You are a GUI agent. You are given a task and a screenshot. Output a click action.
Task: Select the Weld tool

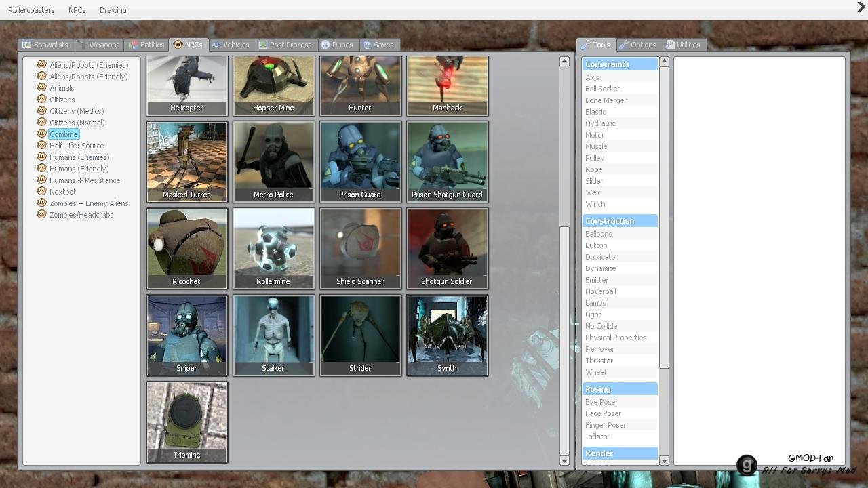[x=620, y=192]
